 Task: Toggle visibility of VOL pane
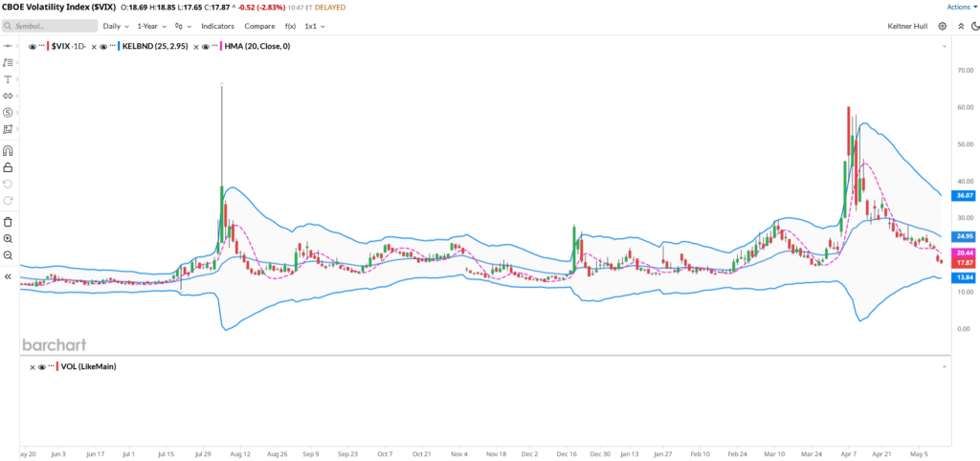(41, 366)
